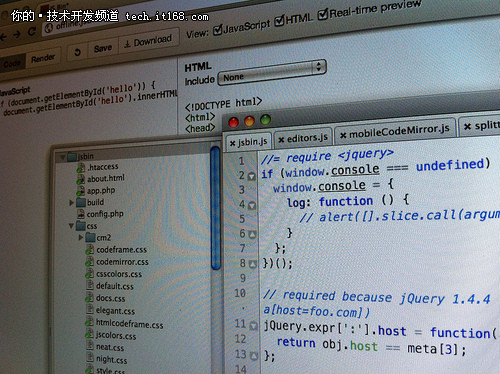Click the cm2 folder icon
500x374 pixels.
90,238
